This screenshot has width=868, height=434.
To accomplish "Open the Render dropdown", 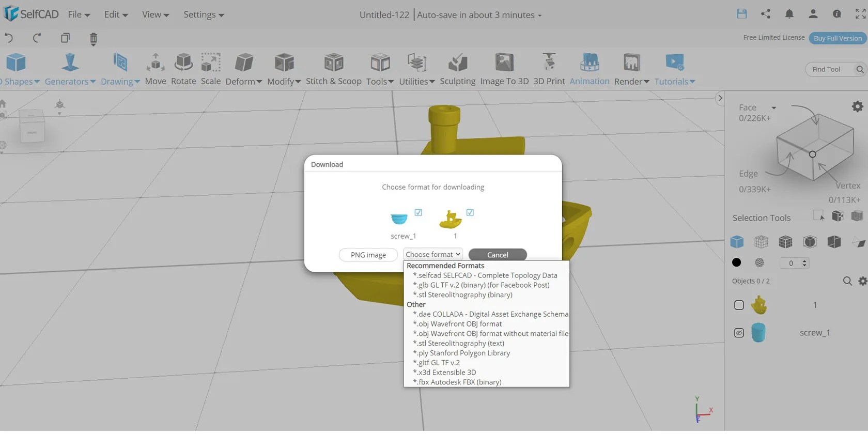I will coord(632,69).
